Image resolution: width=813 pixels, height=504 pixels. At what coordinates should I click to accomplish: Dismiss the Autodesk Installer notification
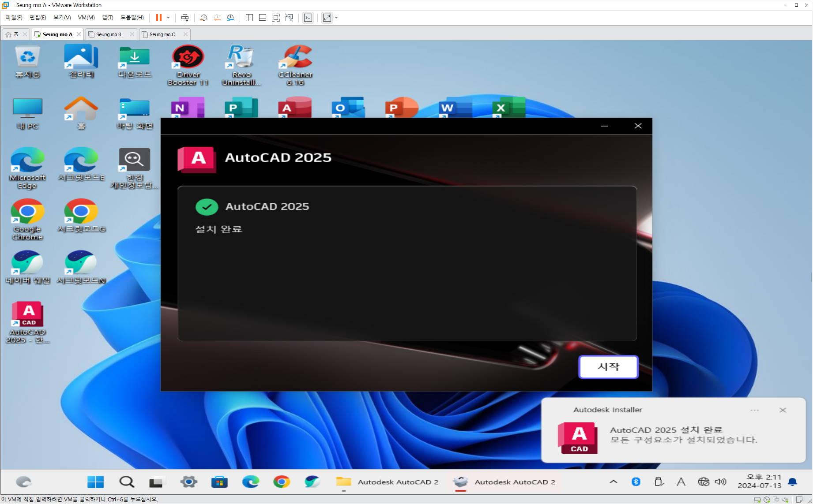click(x=783, y=410)
